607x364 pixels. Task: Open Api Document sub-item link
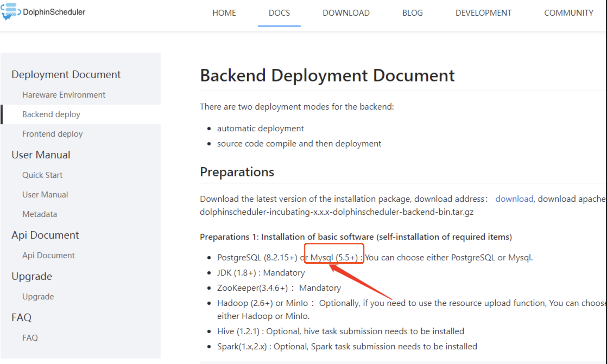[x=48, y=255]
